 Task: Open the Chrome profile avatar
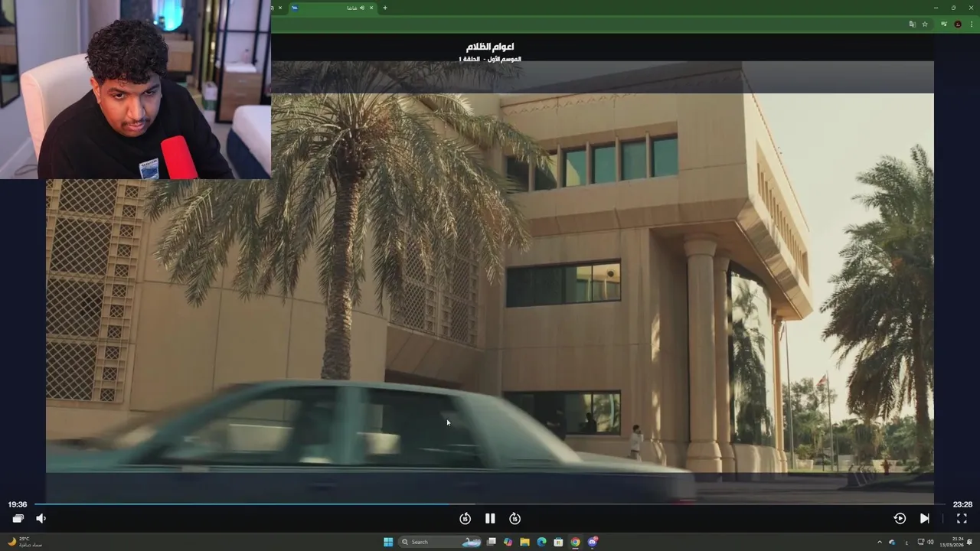click(x=958, y=24)
